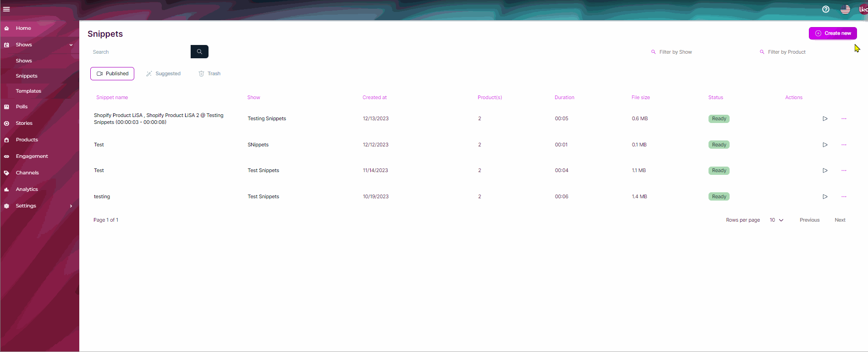Open more actions for the SNippets show row
The image size is (868, 352).
[844, 145]
